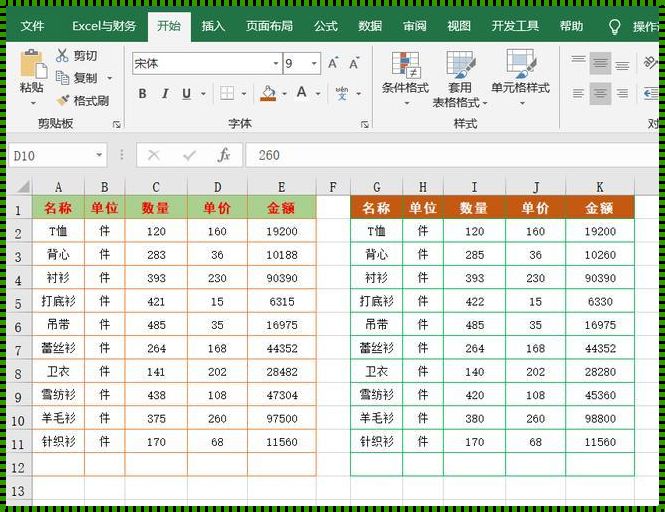Switch to View (视图) tab

[459, 26]
